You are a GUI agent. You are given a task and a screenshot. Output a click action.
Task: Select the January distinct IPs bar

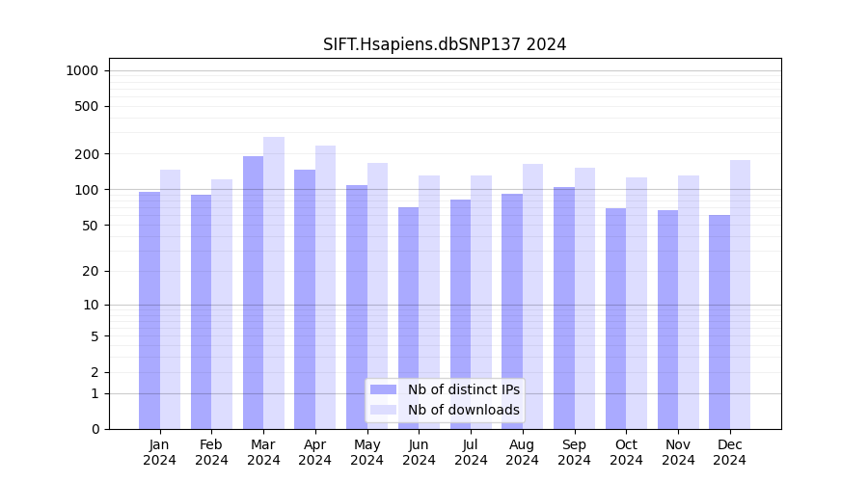(x=149, y=309)
